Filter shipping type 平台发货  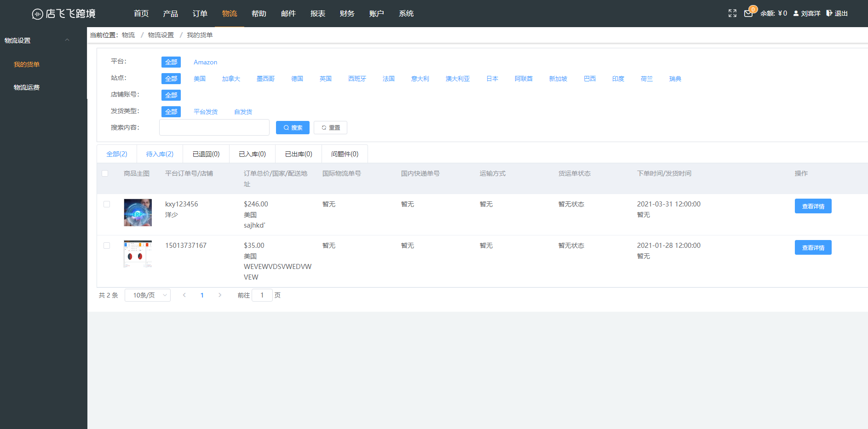click(206, 112)
